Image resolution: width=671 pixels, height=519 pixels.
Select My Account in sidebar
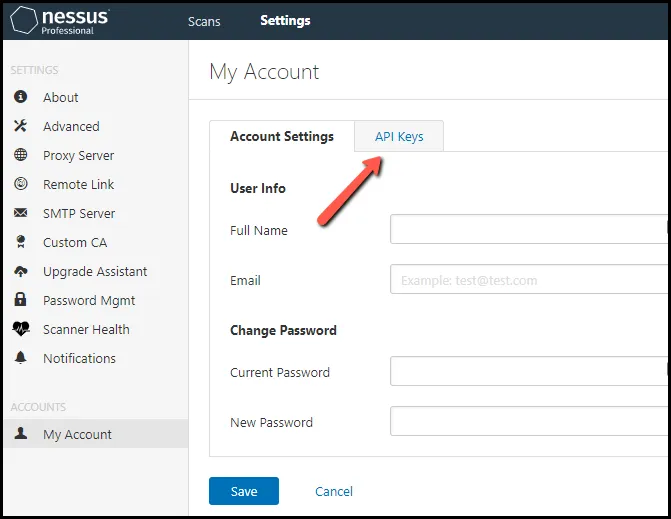[96, 434]
